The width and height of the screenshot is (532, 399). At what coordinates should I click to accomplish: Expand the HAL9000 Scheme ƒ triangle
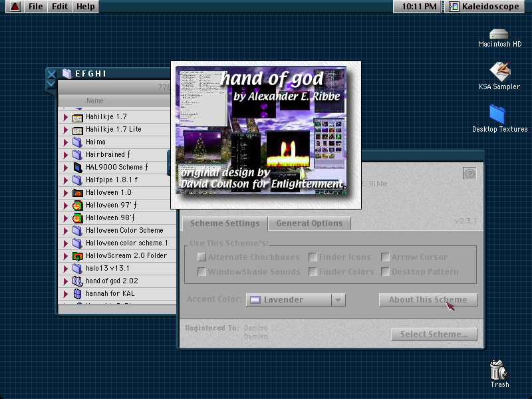(65, 168)
